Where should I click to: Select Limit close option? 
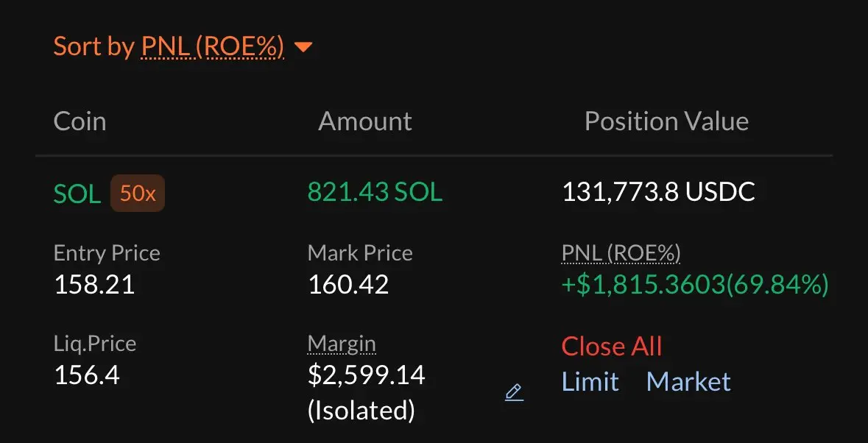tap(590, 382)
